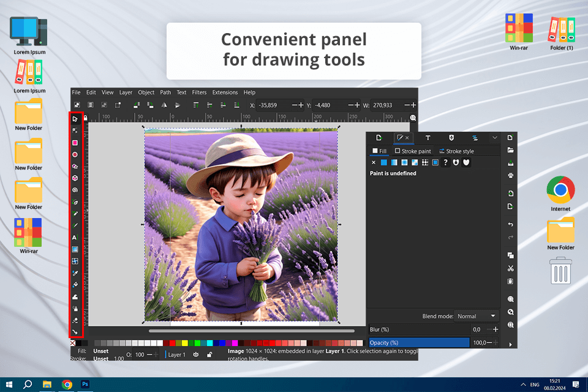This screenshot has width=588, height=392.
Task: Click Rotate 90° counter-clockwise icon
Action: click(137, 105)
